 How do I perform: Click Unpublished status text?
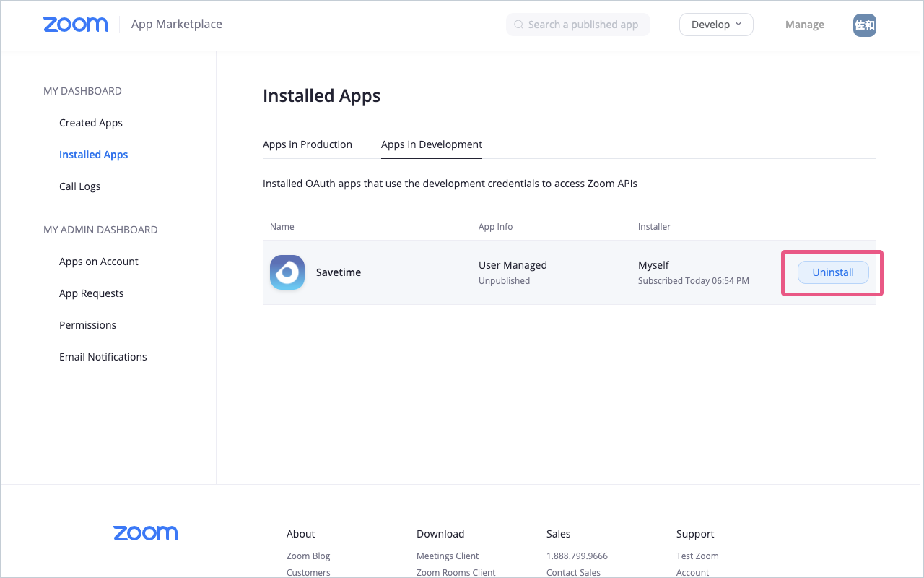(504, 281)
